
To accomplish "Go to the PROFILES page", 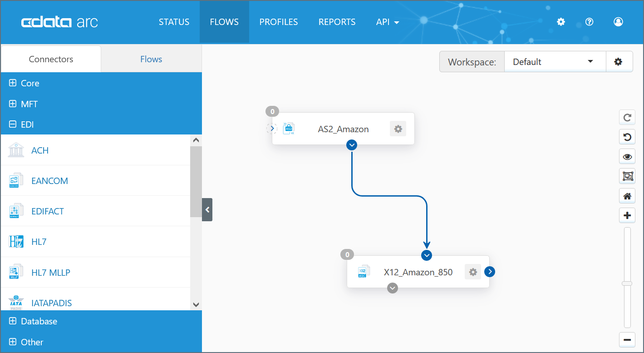I will pos(279,22).
